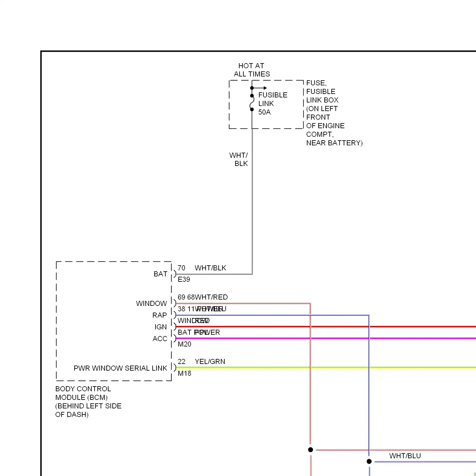Click the 69 68WHT/RED wire label
The height and width of the screenshot is (476, 476).
click(203, 297)
